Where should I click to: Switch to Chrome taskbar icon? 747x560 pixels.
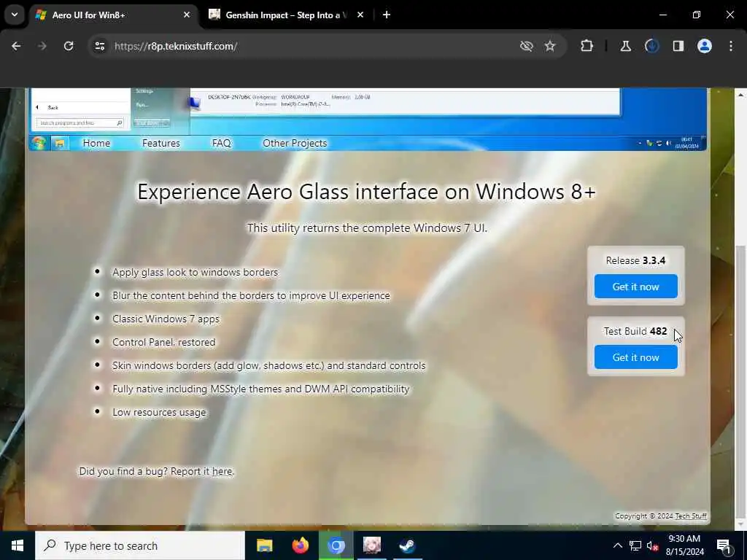(x=336, y=545)
